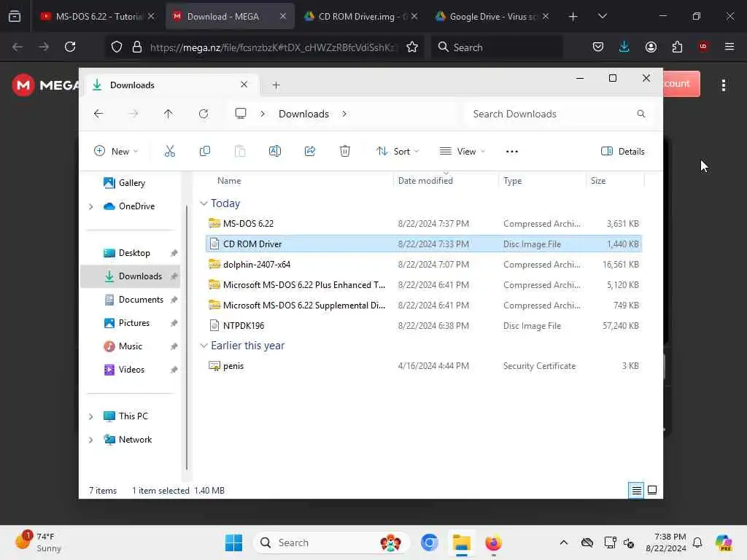Click the Copilot icon in system tray
The height and width of the screenshot is (560, 747).
[x=723, y=542]
